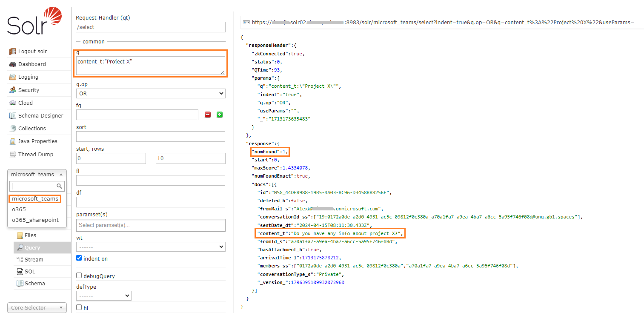Open the Thread Dump page
644x313 pixels.
(36, 155)
